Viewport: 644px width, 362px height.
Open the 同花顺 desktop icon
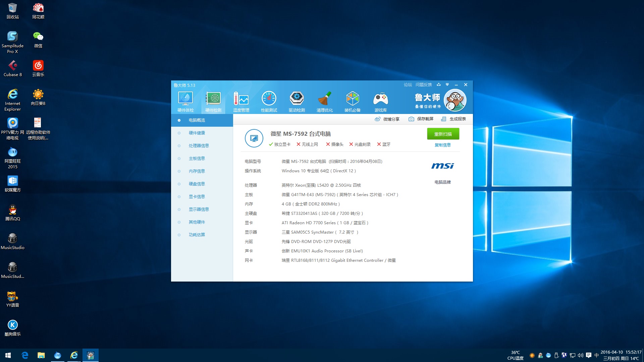[x=38, y=11]
